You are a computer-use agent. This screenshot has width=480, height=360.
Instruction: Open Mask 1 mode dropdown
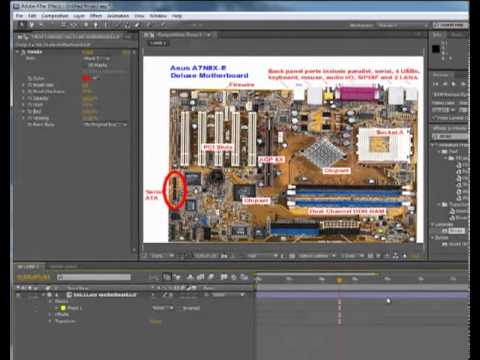click(x=163, y=308)
